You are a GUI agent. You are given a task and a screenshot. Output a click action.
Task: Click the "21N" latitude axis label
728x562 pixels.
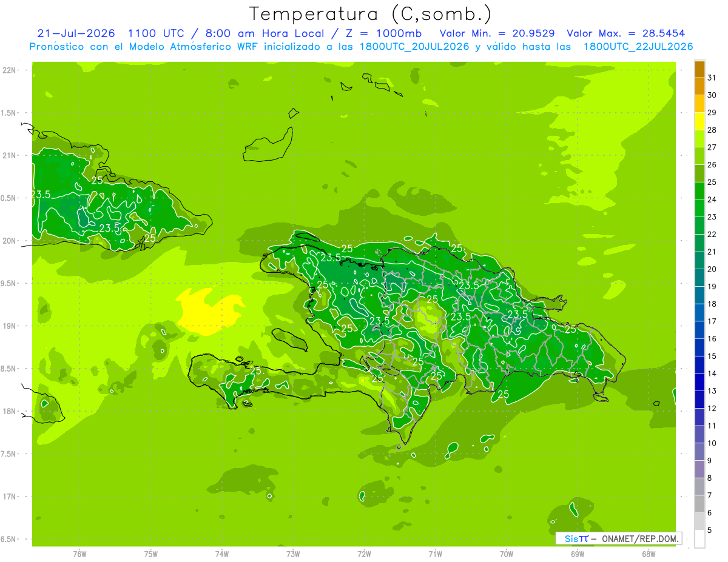(x=9, y=155)
